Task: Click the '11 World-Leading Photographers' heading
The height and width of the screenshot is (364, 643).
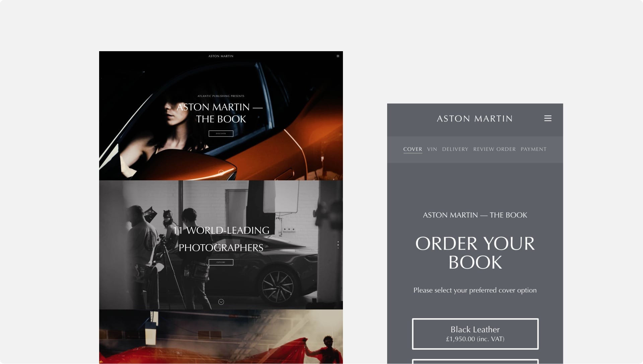Action: pyautogui.click(x=221, y=239)
